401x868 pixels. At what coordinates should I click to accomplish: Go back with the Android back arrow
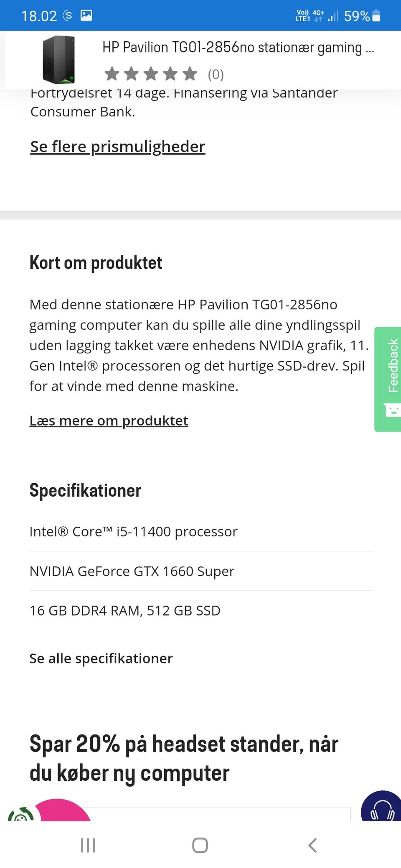[312, 846]
